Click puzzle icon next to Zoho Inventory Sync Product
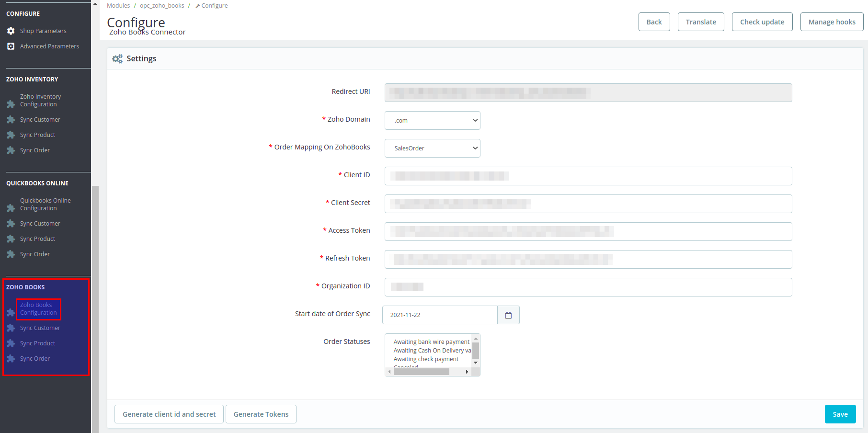 (x=11, y=135)
